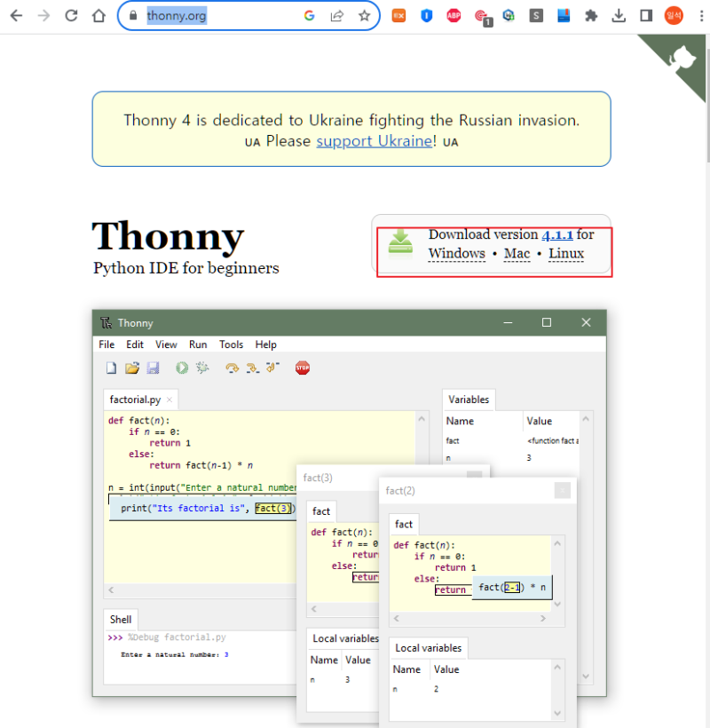Open the version 4.1.1 link

pos(557,235)
